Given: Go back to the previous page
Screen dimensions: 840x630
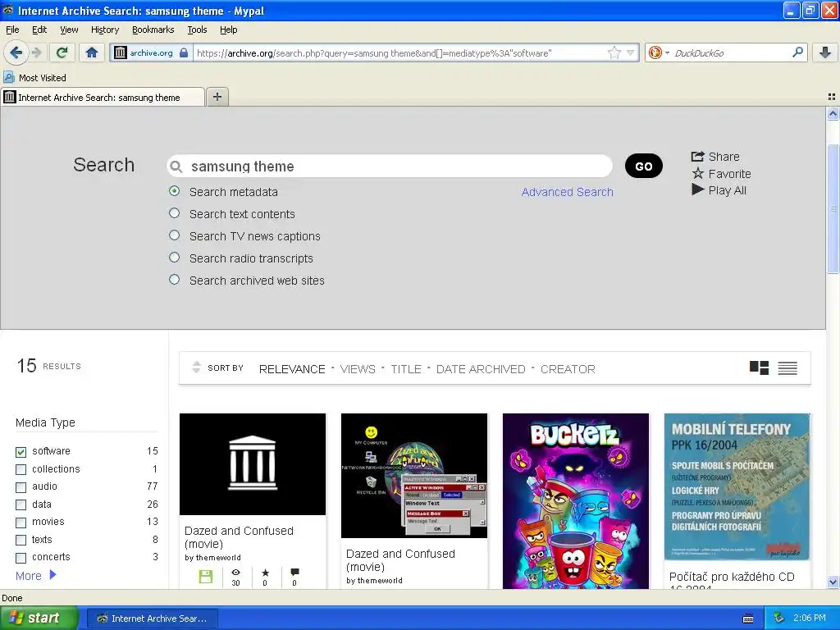Looking at the screenshot, I should 16,52.
